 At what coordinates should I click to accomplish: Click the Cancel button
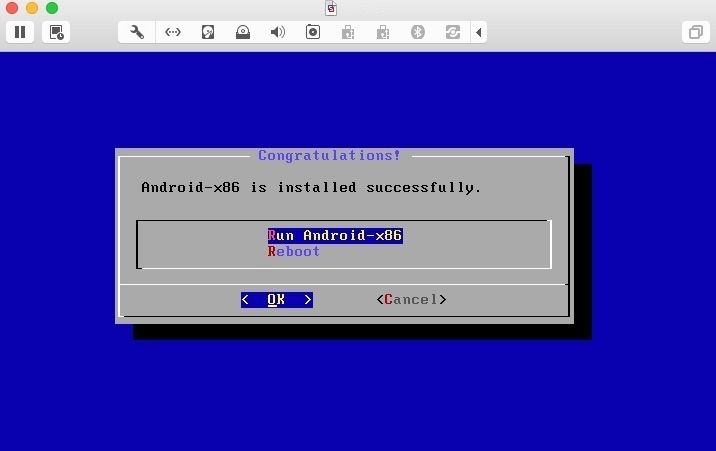pos(411,299)
